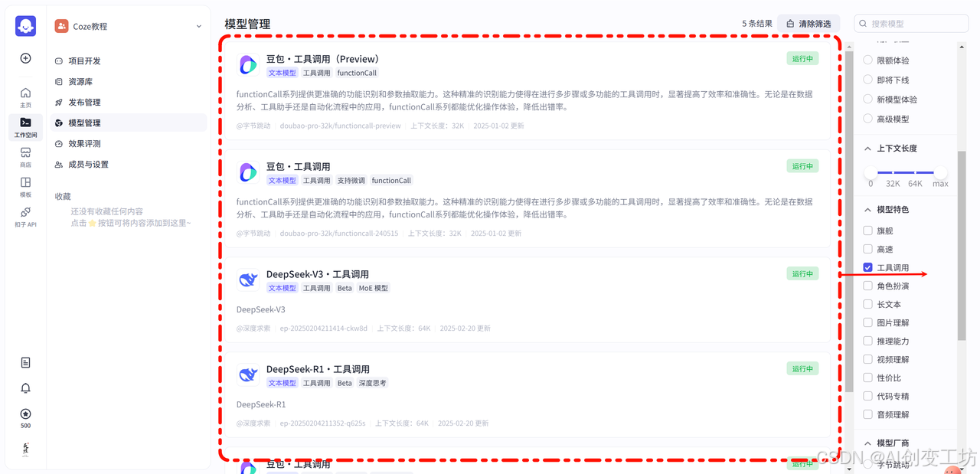Open user avatar at sidebar bottom

coord(25,449)
